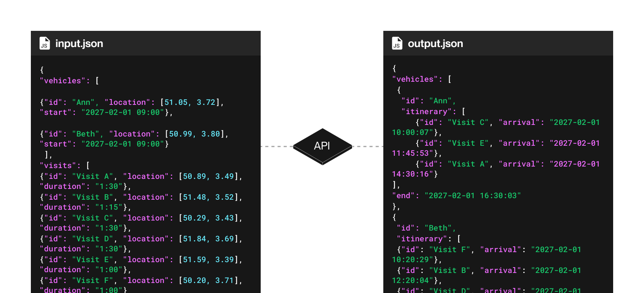Screen dimensions: 644x293
Task: Click "Visit C" in the input visits list
Action: [93, 218]
